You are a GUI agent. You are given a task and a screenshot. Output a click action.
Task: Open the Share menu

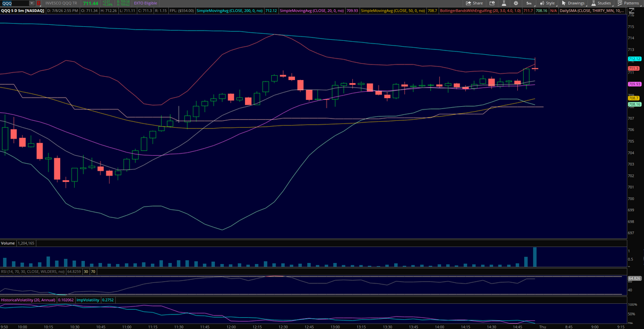tap(474, 3)
